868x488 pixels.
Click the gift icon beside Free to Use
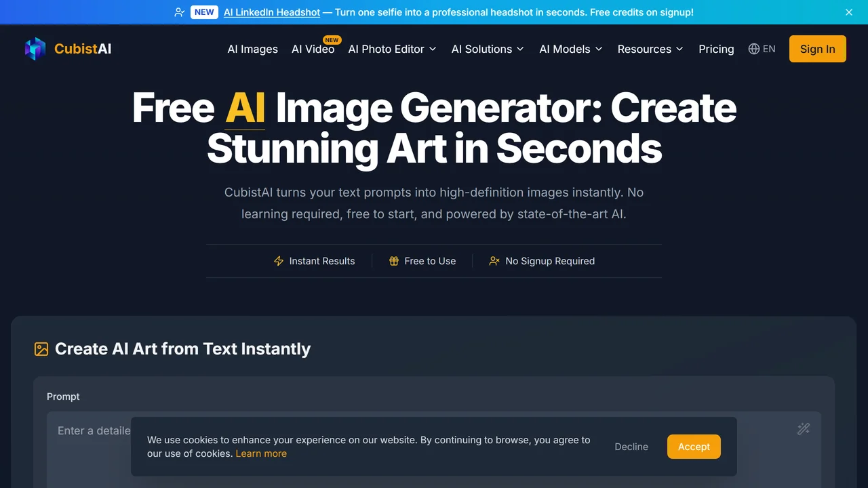tap(394, 261)
